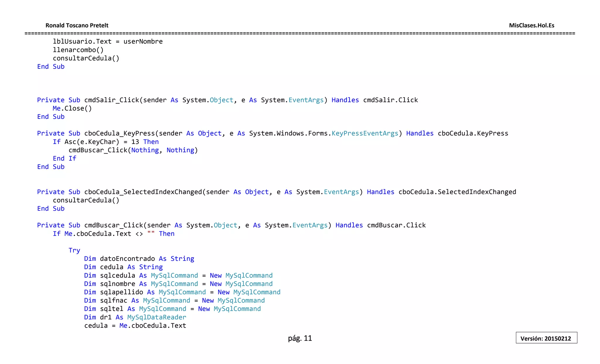Screen dimensions: 600x364
Task: Click cmdSalir_Click in the sub declaration
Action: [112, 100]
